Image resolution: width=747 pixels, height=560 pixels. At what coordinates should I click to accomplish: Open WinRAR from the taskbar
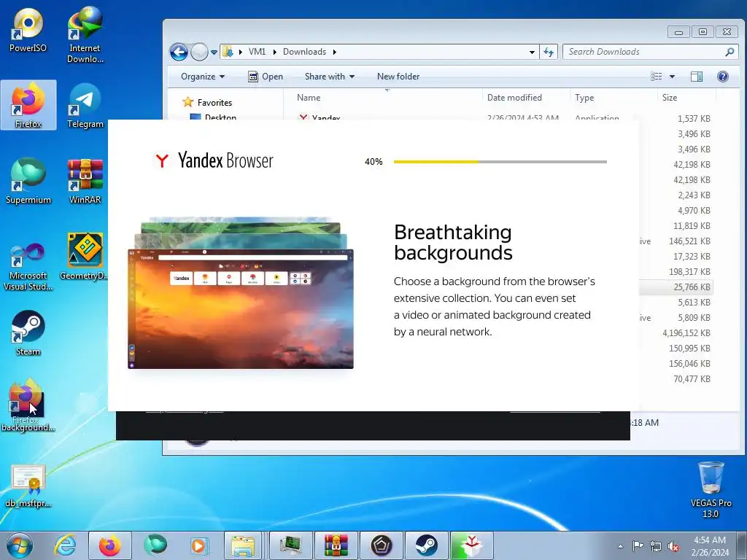point(336,545)
